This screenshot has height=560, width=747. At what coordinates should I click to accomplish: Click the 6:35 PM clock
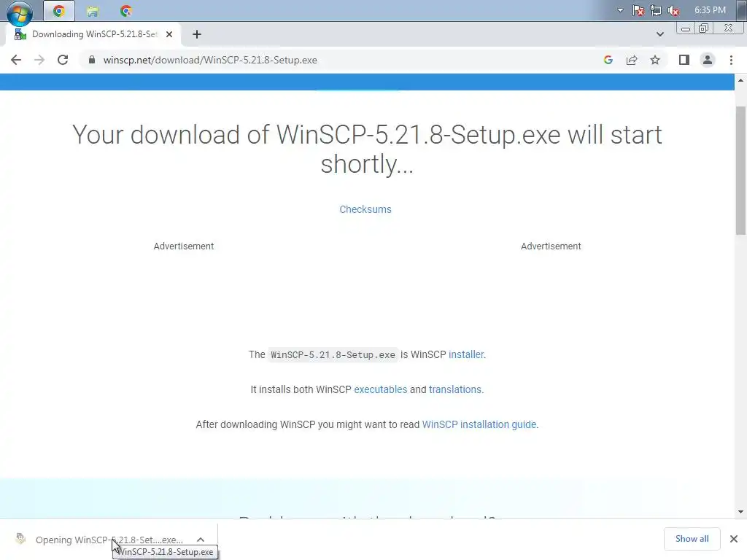(710, 10)
